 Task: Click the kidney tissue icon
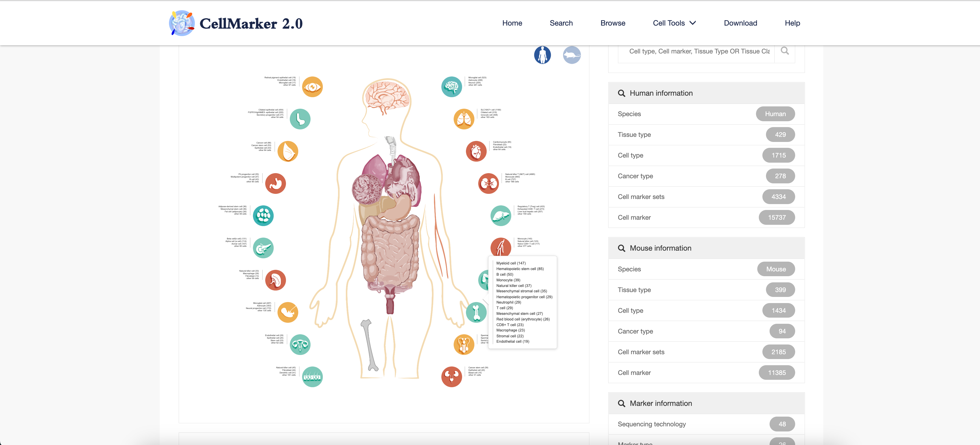point(488,184)
